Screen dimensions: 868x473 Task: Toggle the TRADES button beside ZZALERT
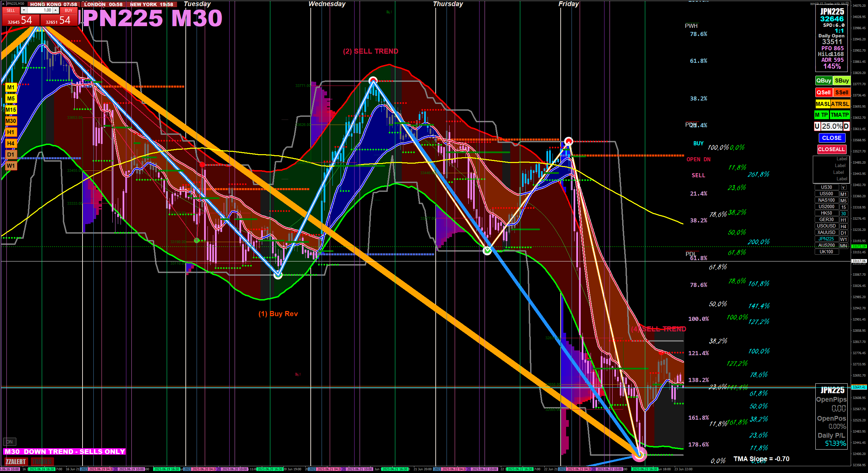coord(42,461)
